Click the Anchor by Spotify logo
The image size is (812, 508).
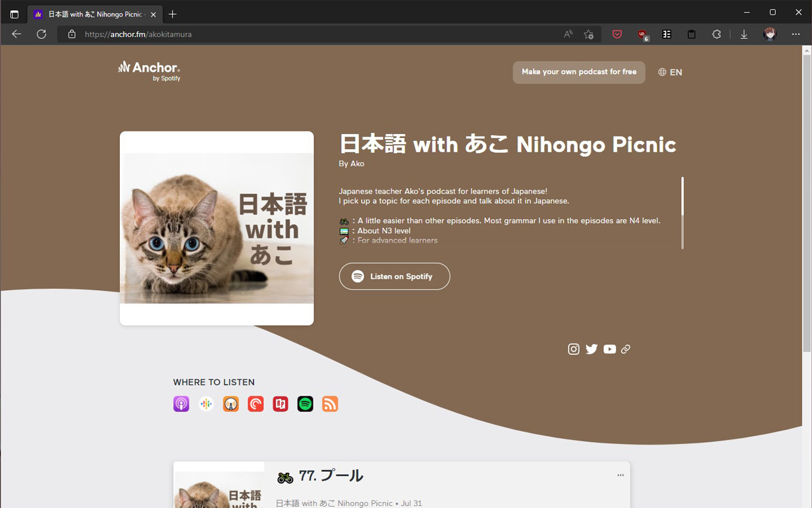(149, 70)
